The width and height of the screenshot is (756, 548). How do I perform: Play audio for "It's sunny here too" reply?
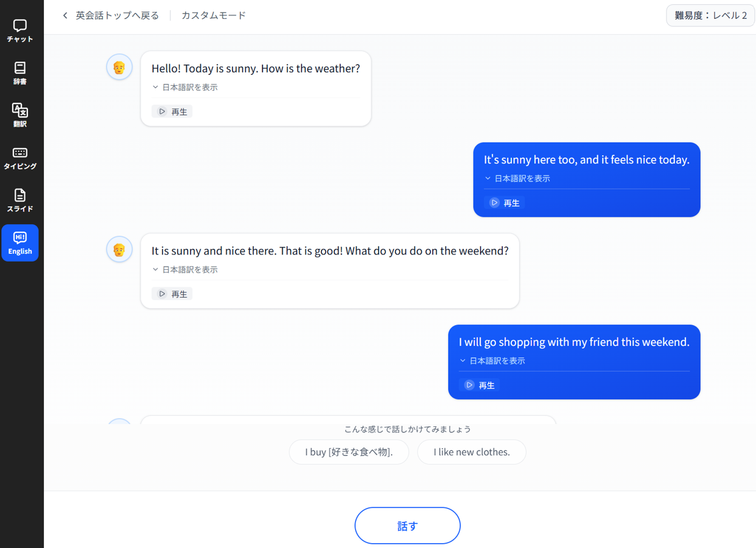click(x=505, y=203)
